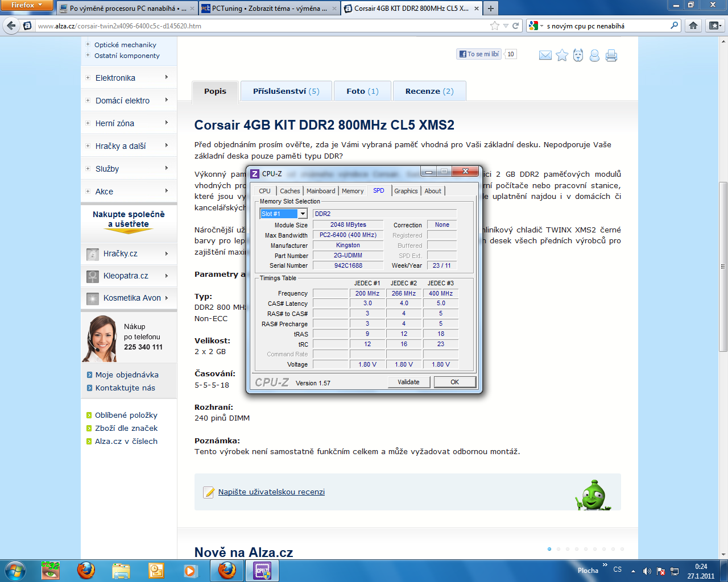728x582 pixels.
Task: Switch to CPU-Z About tab
Action: tap(433, 191)
